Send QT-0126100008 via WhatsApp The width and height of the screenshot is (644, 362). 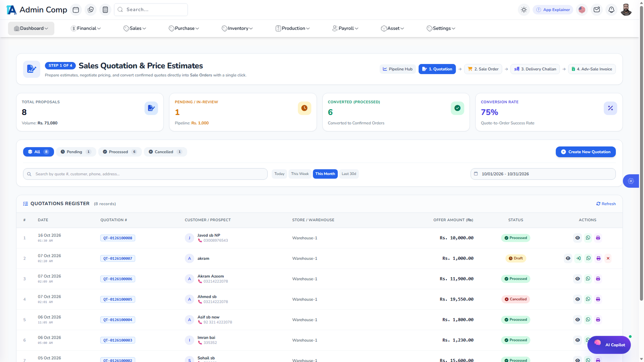(x=588, y=238)
